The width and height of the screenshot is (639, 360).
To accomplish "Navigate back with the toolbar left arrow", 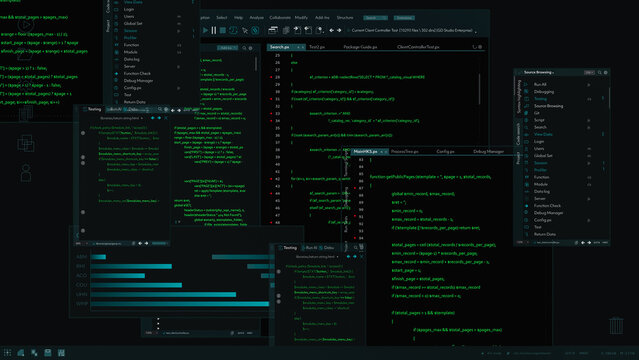I will coord(332,30).
